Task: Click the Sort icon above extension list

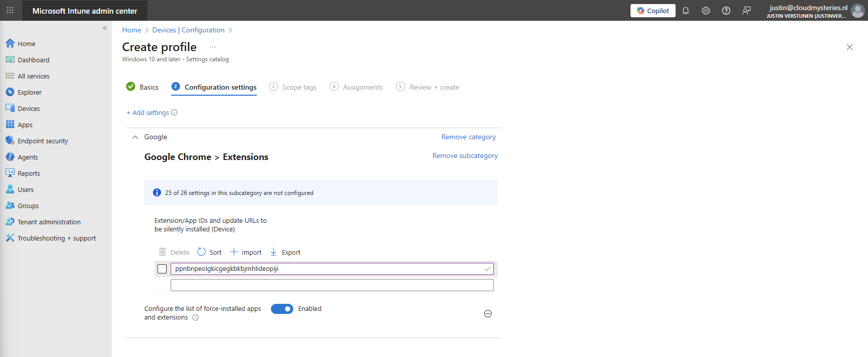Action: [202, 252]
